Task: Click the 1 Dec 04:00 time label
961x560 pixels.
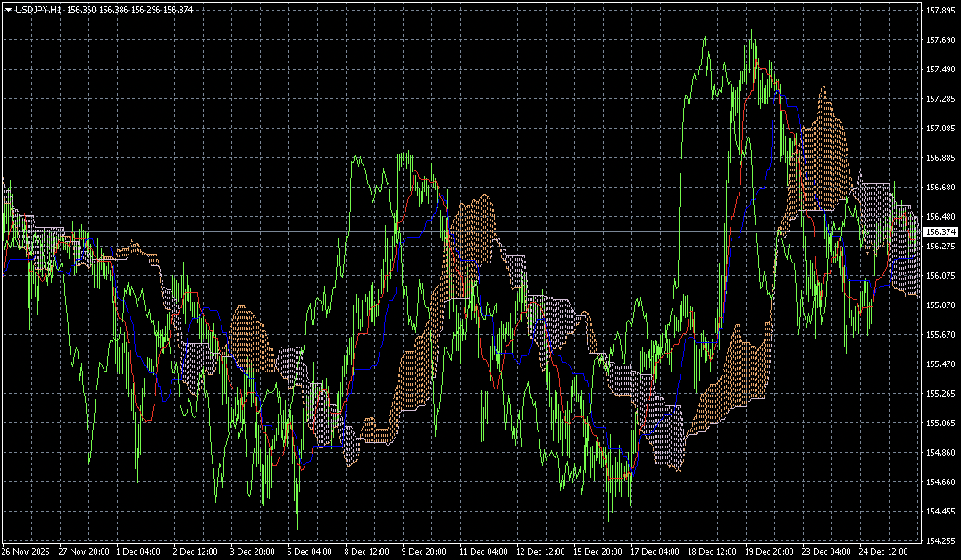Action: pos(138,552)
